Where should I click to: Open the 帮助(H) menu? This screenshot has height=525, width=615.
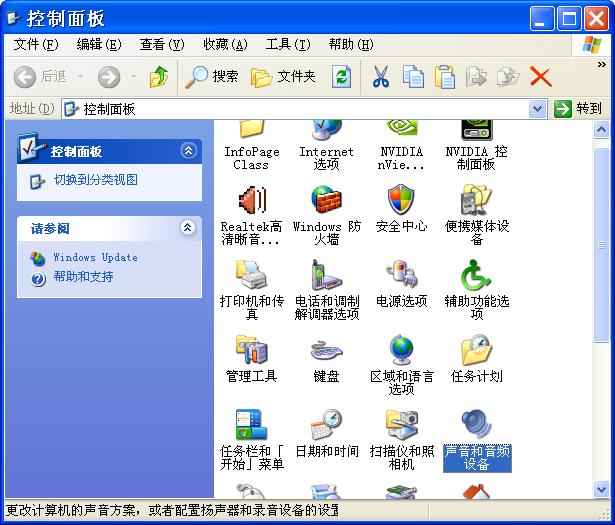pyautogui.click(x=351, y=44)
